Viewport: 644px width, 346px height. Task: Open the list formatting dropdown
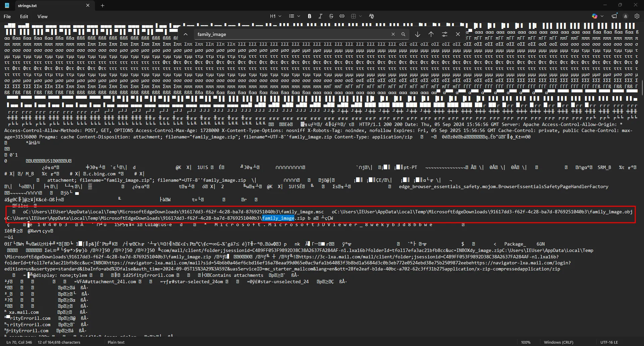[x=294, y=16]
